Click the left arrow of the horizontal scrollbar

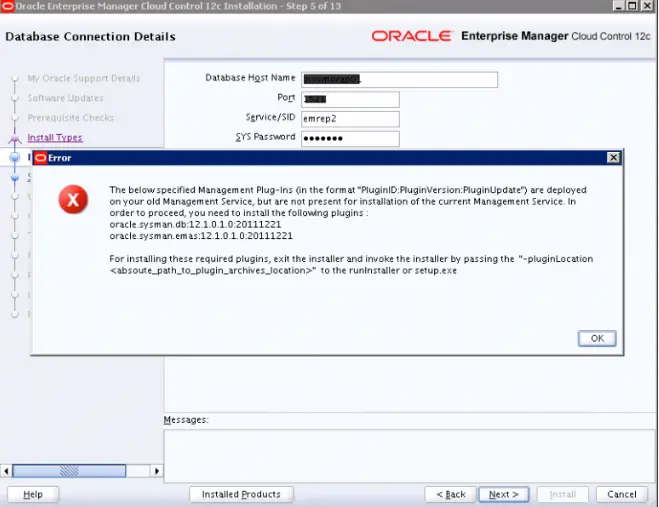7,470
